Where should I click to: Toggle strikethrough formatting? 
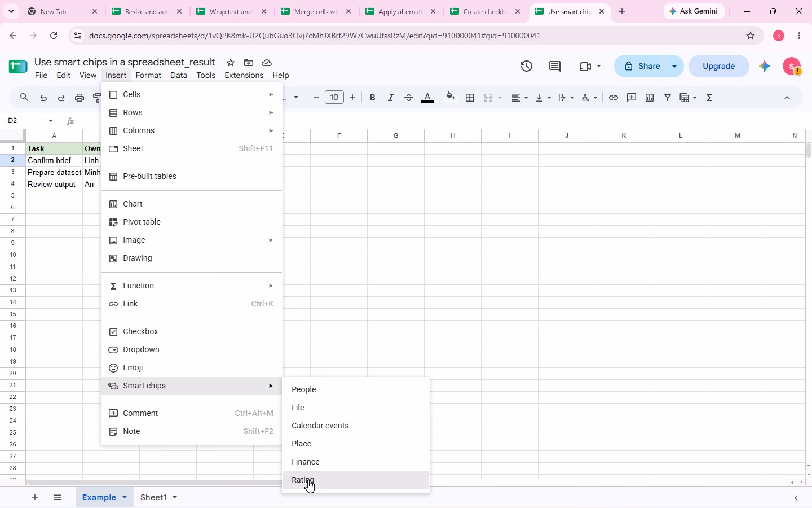(x=409, y=98)
